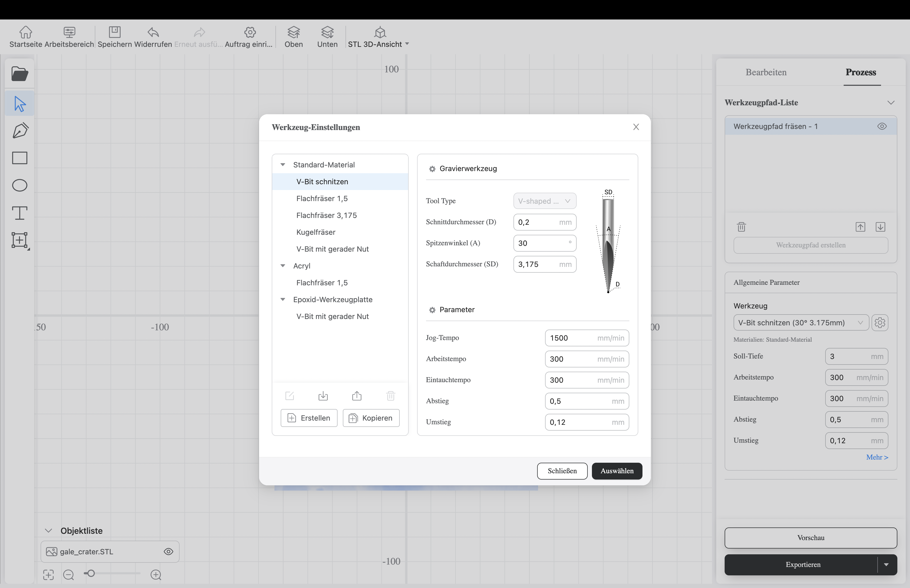Delete toolpath with trash icon
910x588 pixels.
(x=741, y=227)
